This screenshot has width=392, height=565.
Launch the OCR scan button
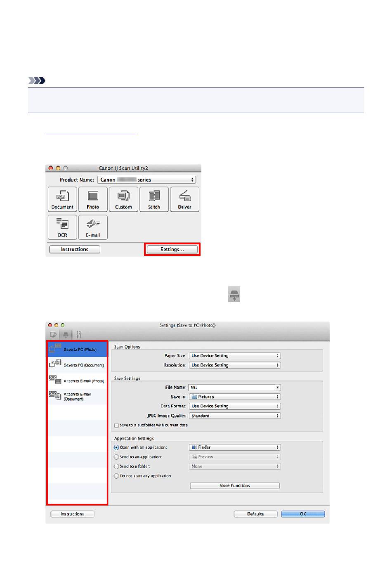62,227
